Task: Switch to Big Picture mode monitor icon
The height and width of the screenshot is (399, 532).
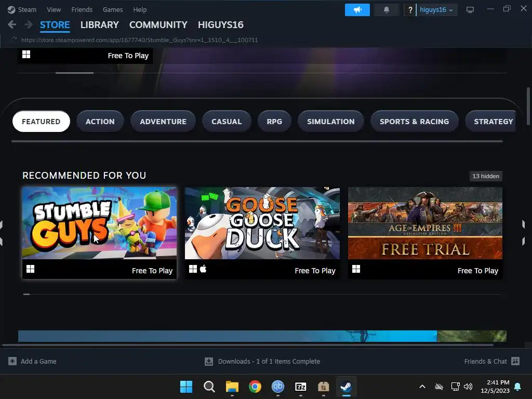Action: 470,10
